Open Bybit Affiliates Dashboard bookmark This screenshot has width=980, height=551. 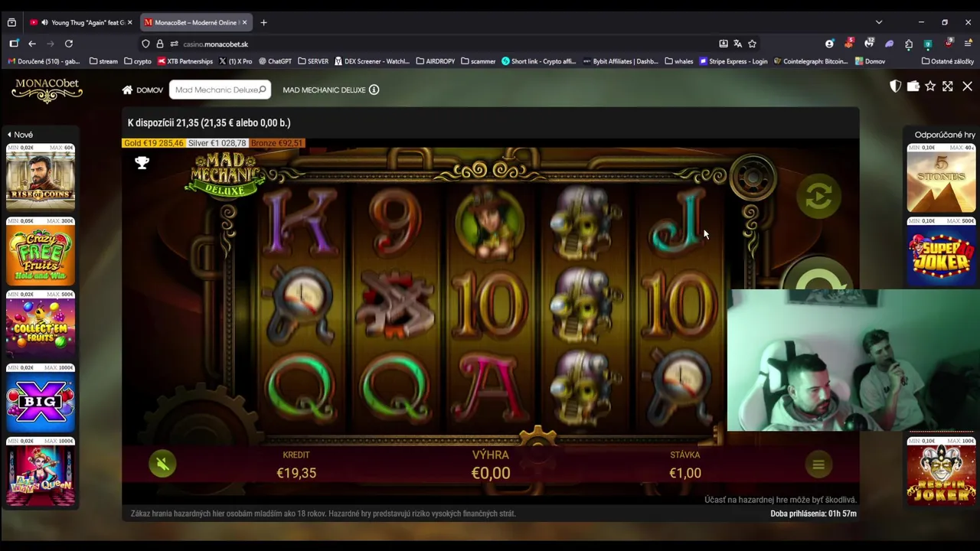621,61
